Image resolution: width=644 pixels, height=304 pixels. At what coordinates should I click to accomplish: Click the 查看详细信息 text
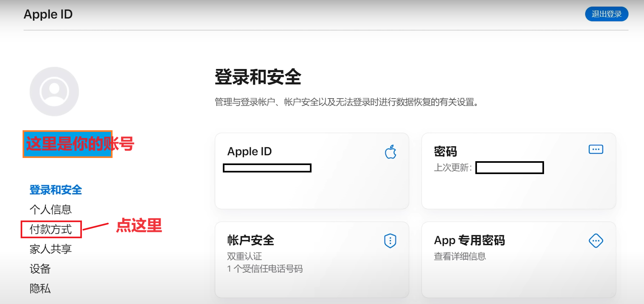coord(460,257)
